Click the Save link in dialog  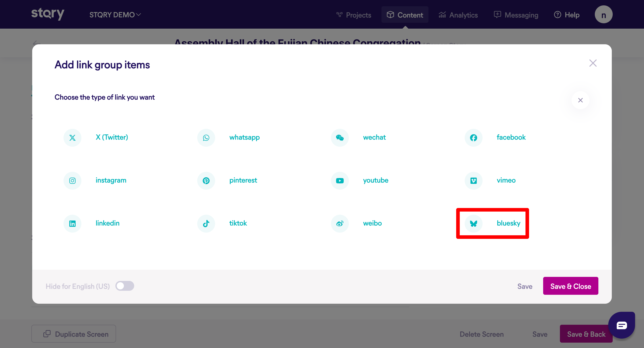(525, 286)
